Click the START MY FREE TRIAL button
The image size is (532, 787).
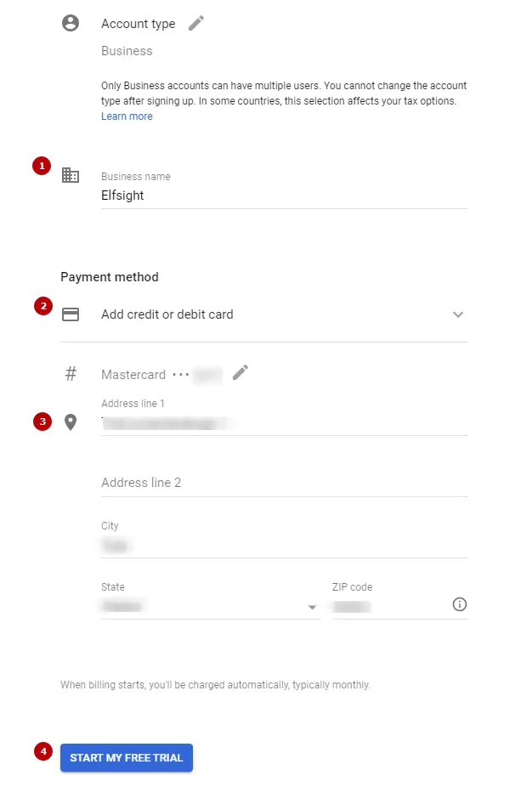pyautogui.click(x=126, y=757)
